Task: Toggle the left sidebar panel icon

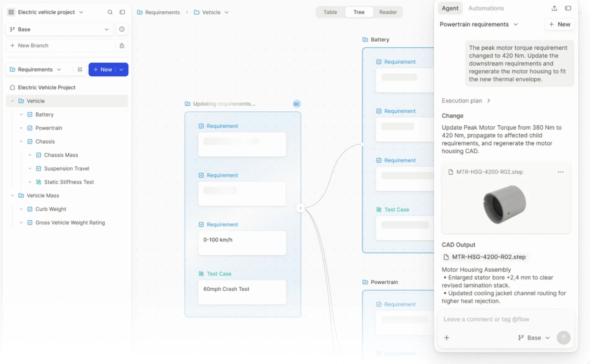Action: 122,12
